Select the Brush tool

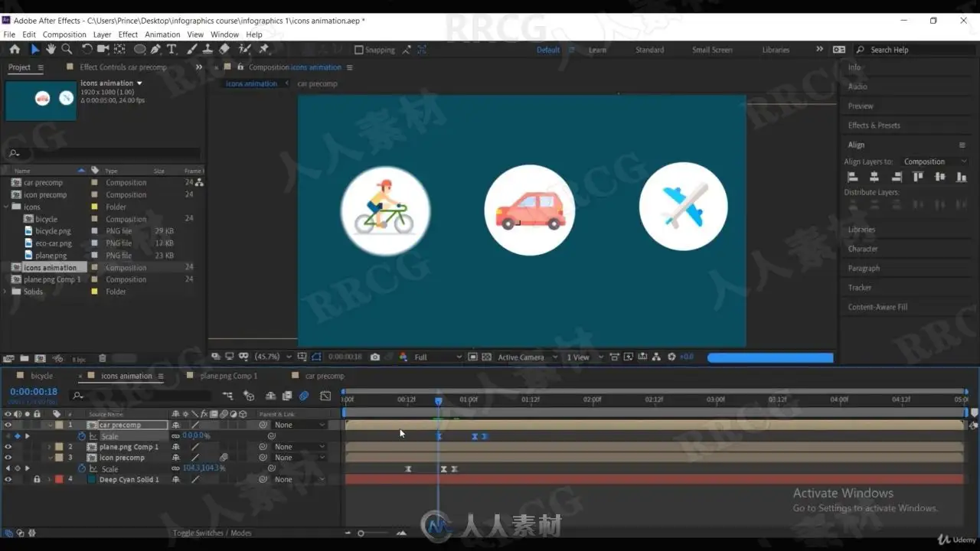[191, 49]
